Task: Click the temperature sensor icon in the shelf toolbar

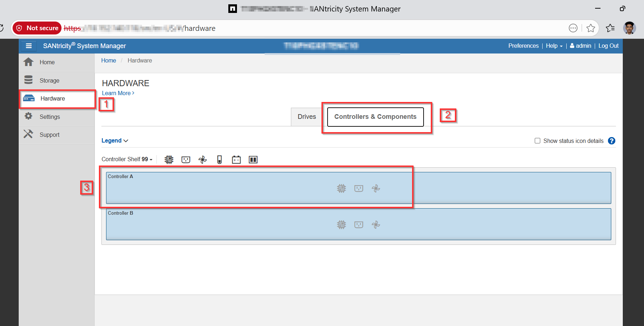Action: point(219,160)
